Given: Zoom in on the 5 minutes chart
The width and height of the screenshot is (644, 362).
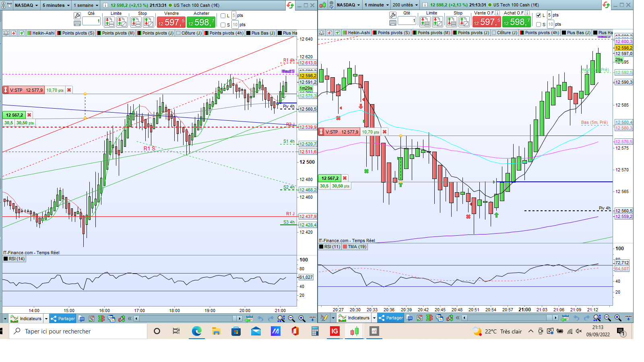Looking at the screenshot, I should (x=301, y=319).
